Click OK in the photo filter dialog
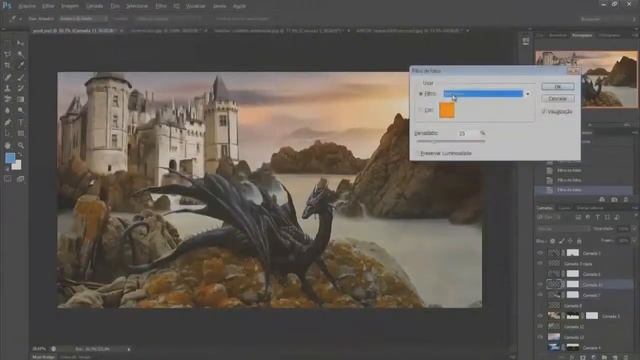This screenshot has width=640, height=360. coord(558,87)
